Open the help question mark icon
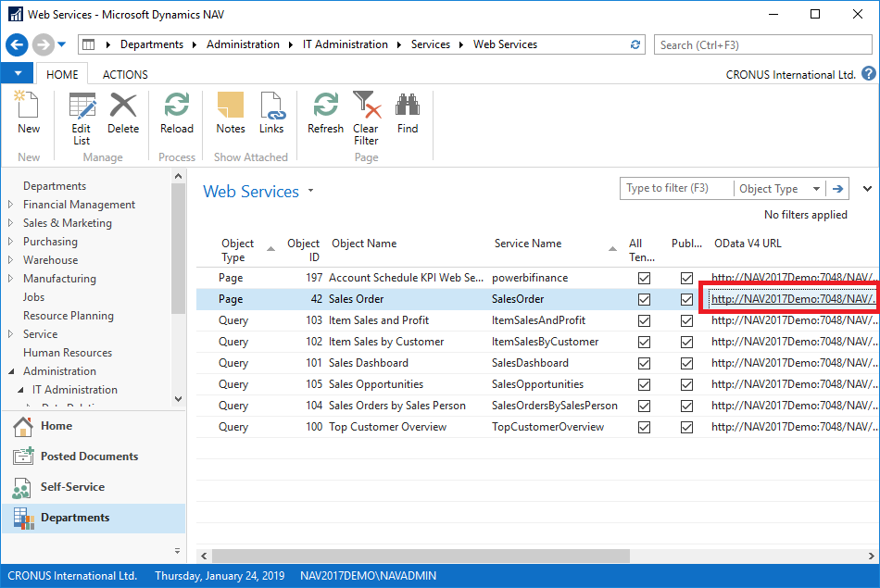880x588 pixels. 868,73
